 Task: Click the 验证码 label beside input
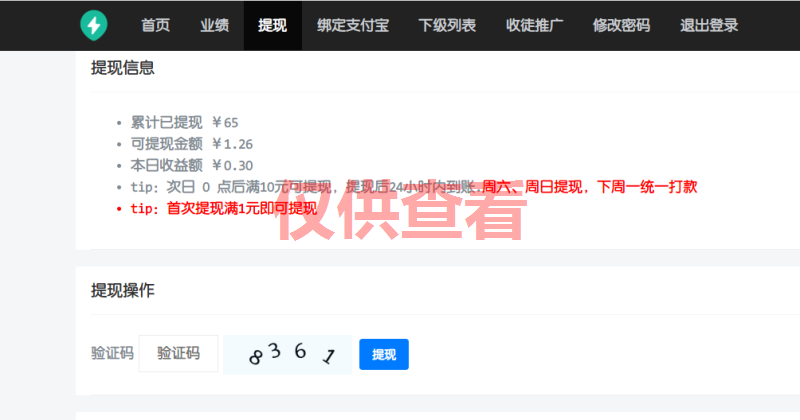coord(112,353)
